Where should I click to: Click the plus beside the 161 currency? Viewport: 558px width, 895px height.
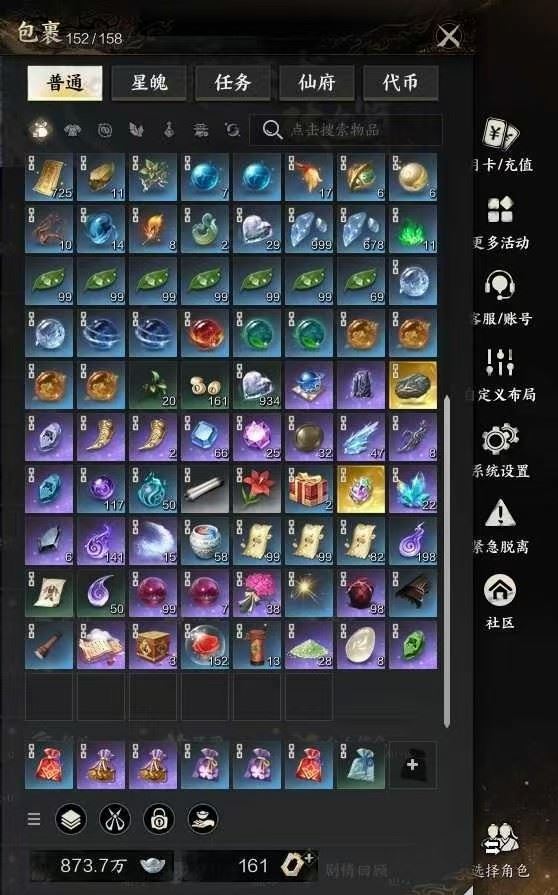coord(309,857)
